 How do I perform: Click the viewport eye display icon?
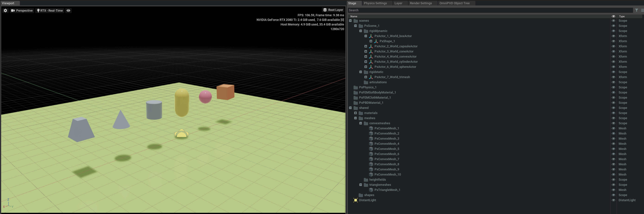point(68,10)
